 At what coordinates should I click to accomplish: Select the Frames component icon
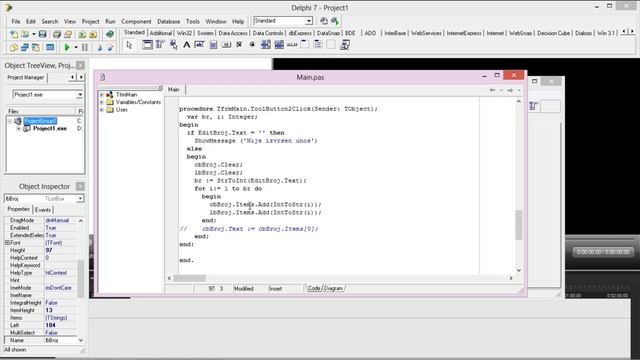(x=147, y=45)
